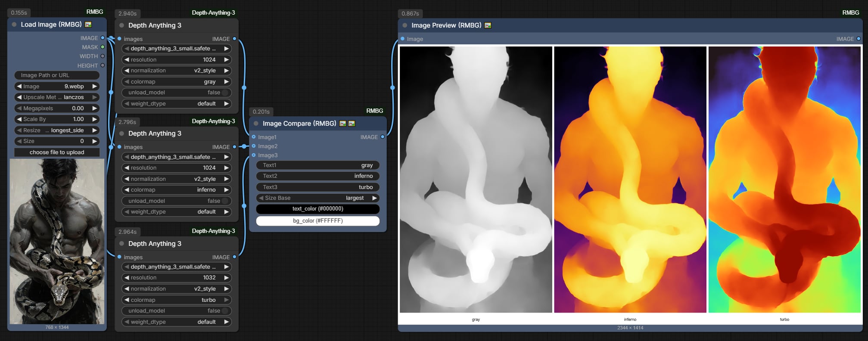This screenshot has width=868, height=341.
Task: Click the second picture icon after Image Compare (RMBG) title
Action: click(x=352, y=124)
